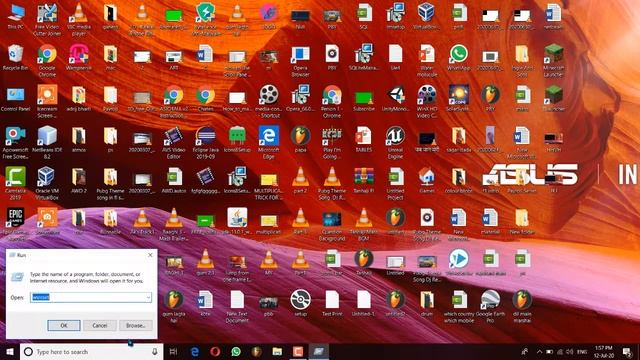Click the Open text field in Run

coord(91,298)
